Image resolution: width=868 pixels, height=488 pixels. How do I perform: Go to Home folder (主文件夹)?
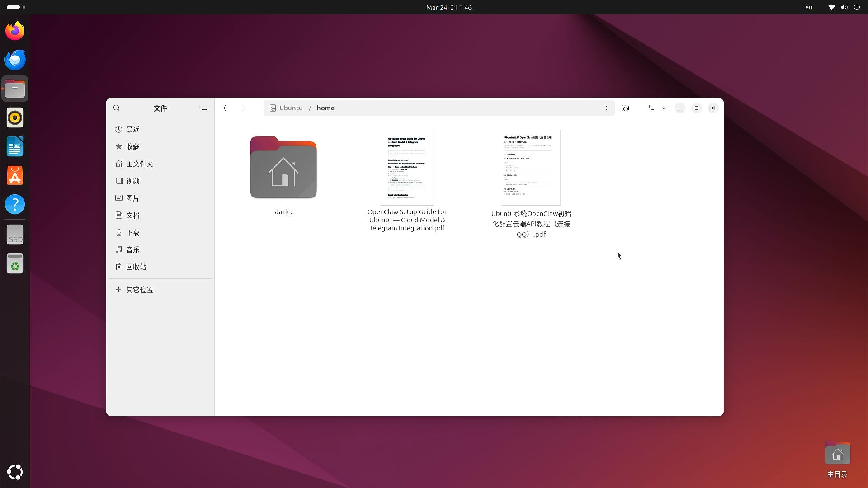pyautogui.click(x=139, y=164)
